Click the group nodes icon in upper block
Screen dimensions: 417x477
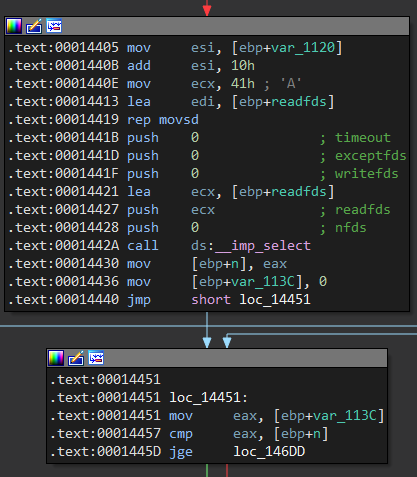[x=54, y=26]
